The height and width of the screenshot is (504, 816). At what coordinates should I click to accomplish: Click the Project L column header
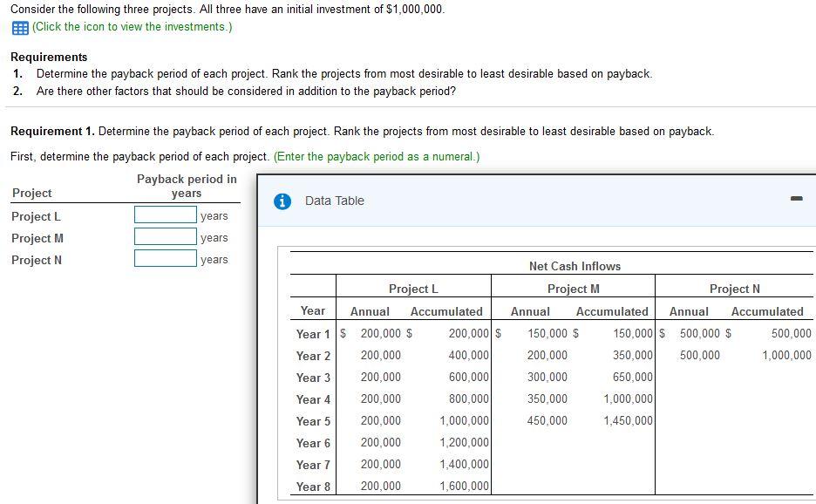coord(412,289)
